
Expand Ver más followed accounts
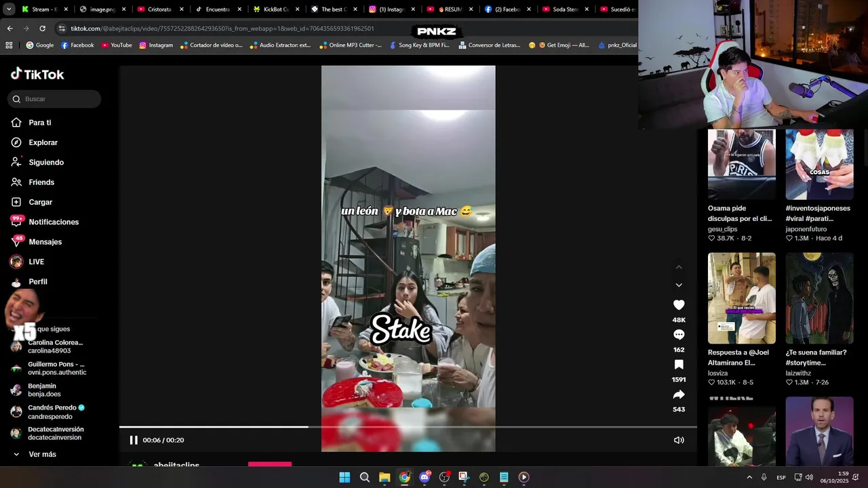tap(35, 454)
